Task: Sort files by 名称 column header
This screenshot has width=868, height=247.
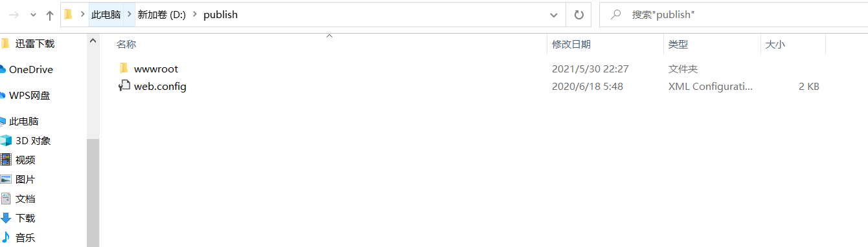Action: click(126, 45)
